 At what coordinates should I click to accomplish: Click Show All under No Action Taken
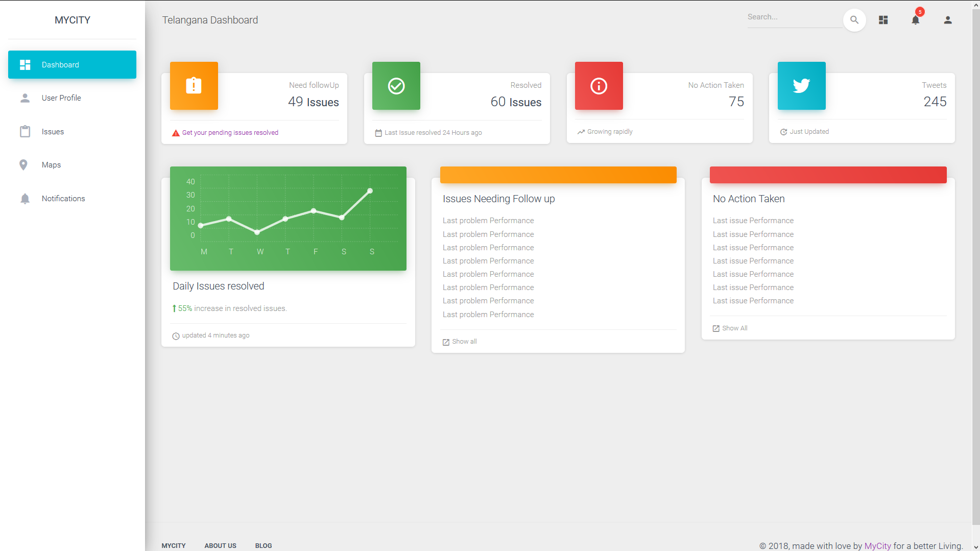(734, 328)
